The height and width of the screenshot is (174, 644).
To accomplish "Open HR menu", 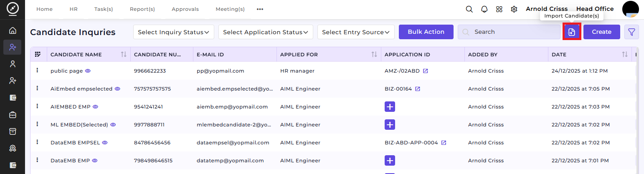I will [x=74, y=9].
